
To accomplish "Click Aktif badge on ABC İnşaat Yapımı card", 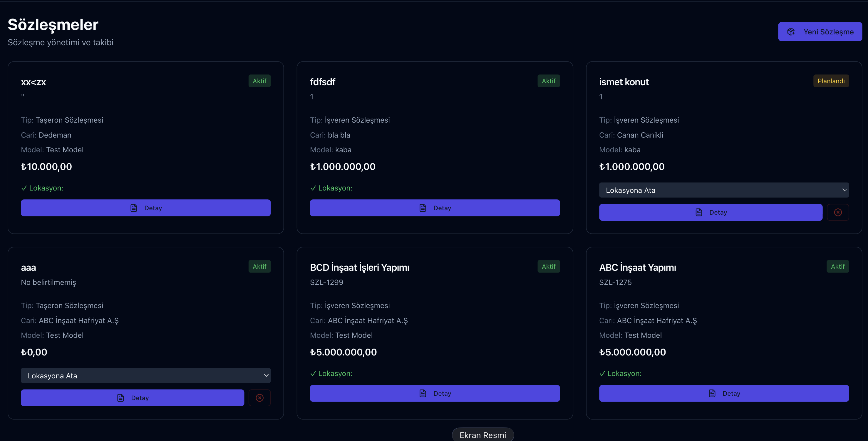I will click(x=838, y=266).
